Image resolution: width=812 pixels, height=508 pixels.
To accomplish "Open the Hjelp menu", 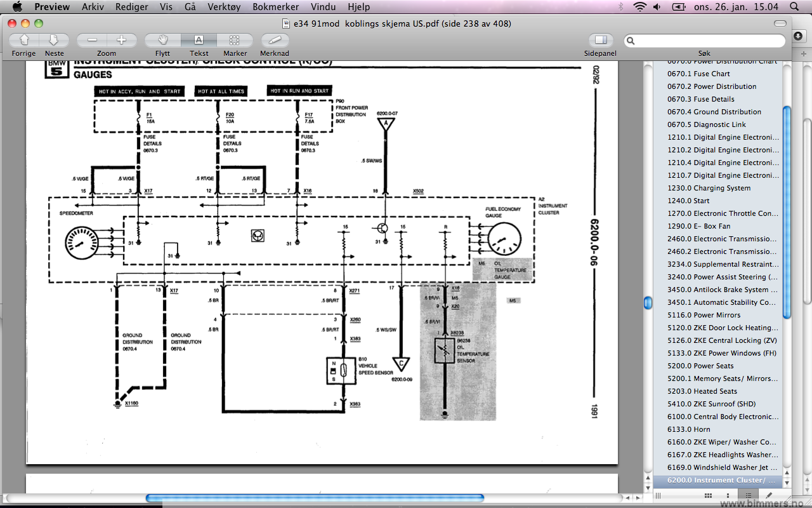I will click(x=360, y=6).
